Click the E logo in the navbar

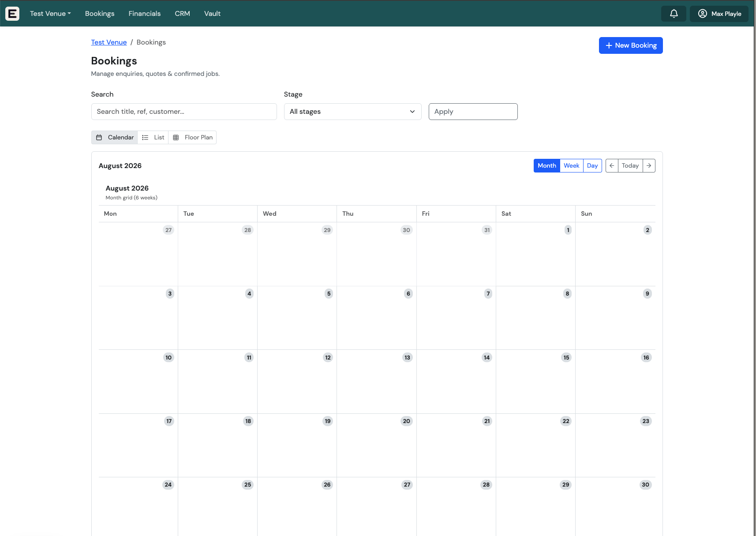coord(12,14)
